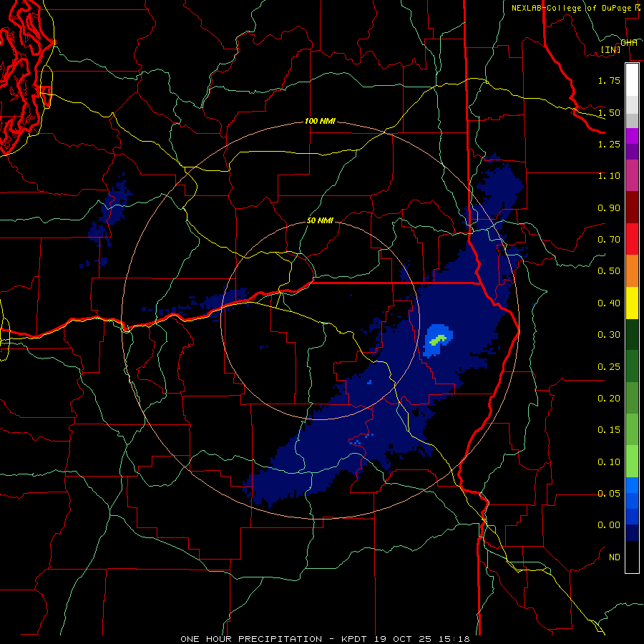
Task: Click the '0.15' legend value
Action: pyautogui.click(x=609, y=430)
